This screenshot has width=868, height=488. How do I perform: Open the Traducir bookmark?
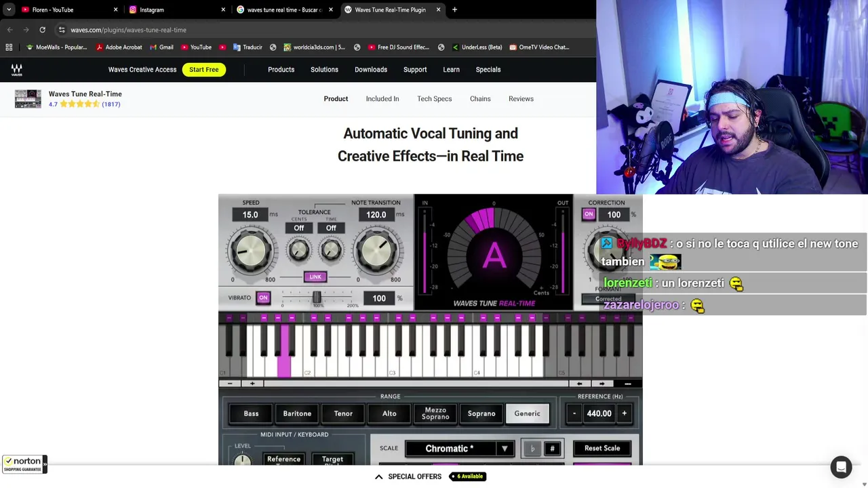pyautogui.click(x=248, y=47)
